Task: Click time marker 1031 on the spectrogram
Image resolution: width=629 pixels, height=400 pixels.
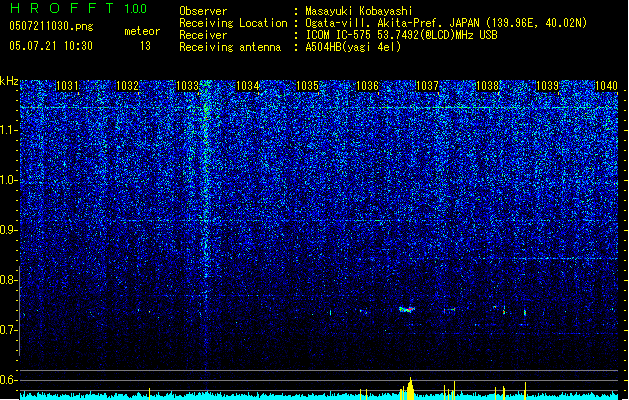Action: [67, 86]
